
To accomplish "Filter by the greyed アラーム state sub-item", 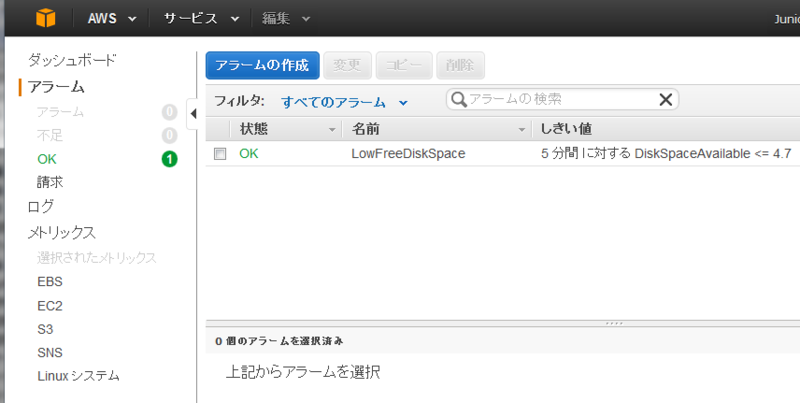I will coord(60,112).
